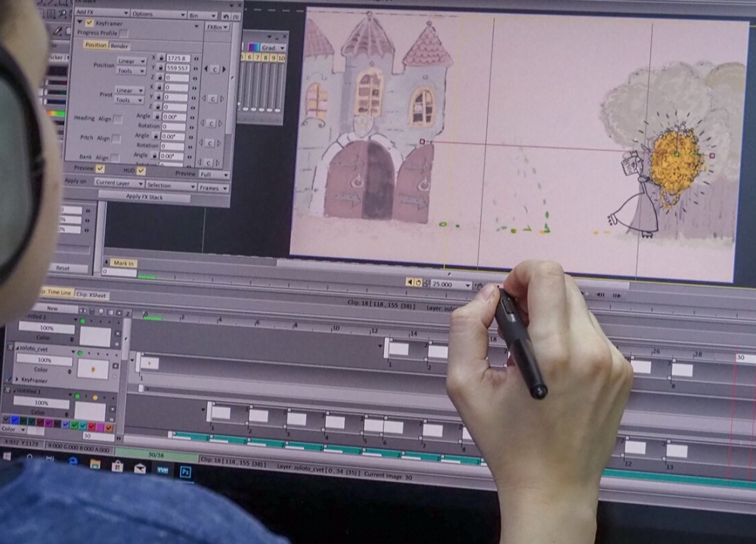Click first icon right of New button

tap(83, 311)
